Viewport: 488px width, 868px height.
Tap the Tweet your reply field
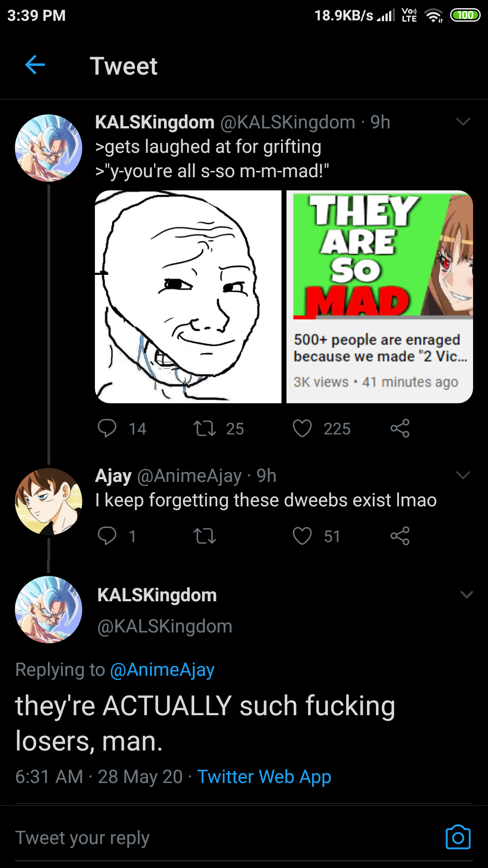pyautogui.click(x=226, y=838)
